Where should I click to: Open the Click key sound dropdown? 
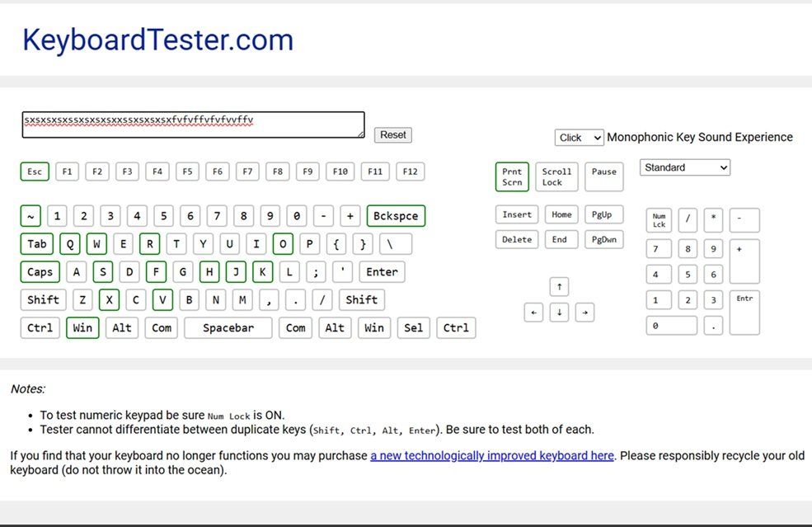(x=580, y=138)
